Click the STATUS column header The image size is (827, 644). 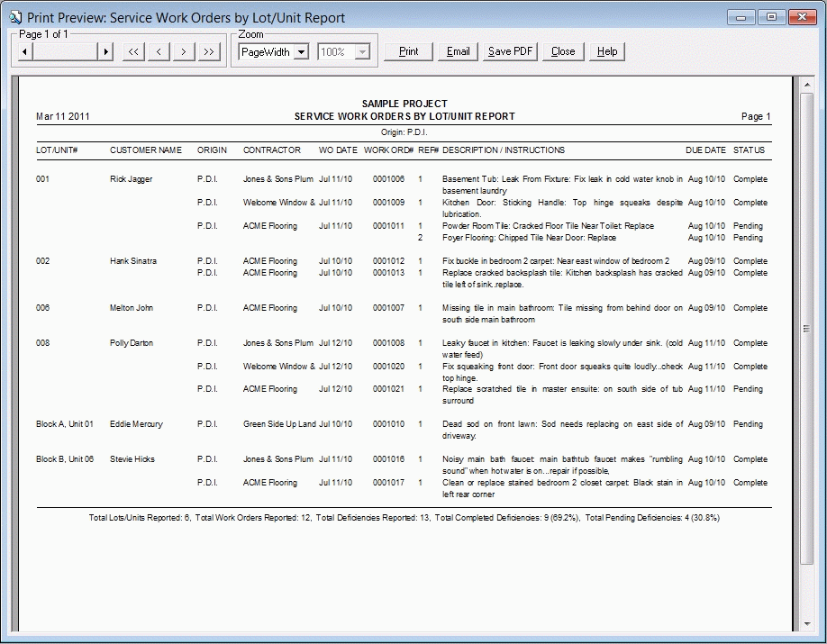[749, 150]
